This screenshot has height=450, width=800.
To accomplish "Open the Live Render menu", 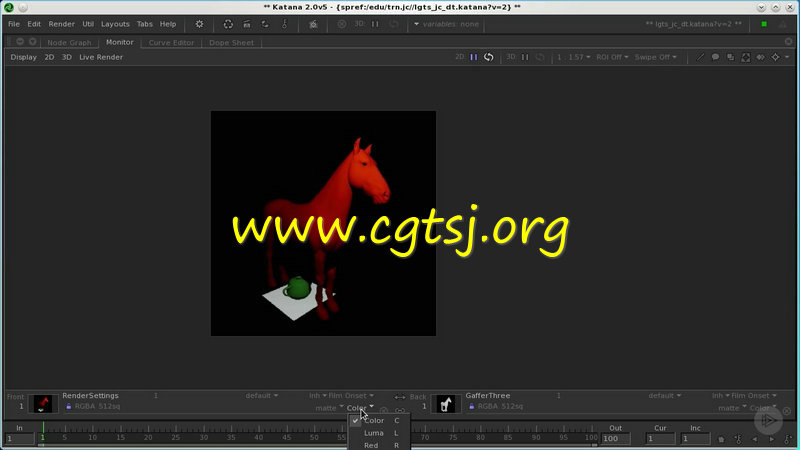I will click(101, 57).
